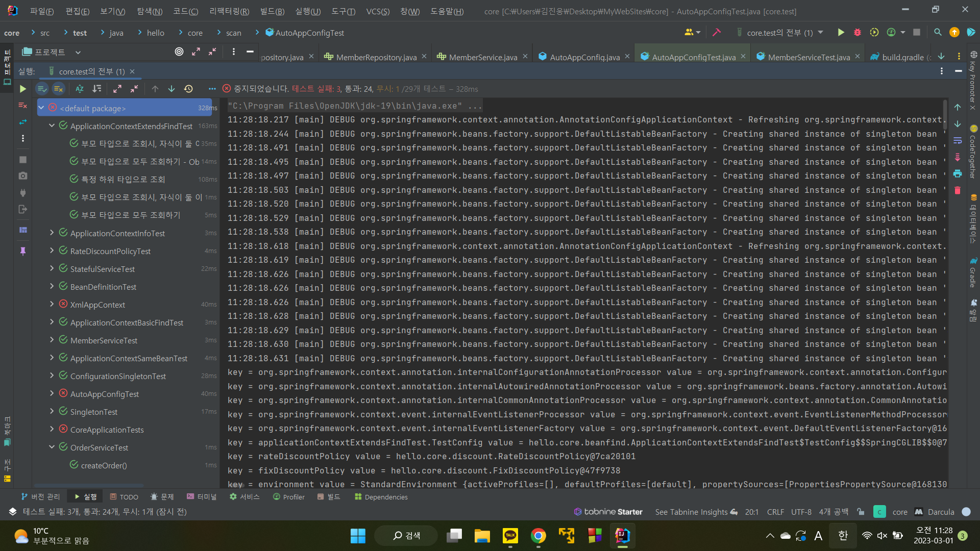Open test history clock icon
Viewport: 980px width, 551px height.
click(x=188, y=89)
